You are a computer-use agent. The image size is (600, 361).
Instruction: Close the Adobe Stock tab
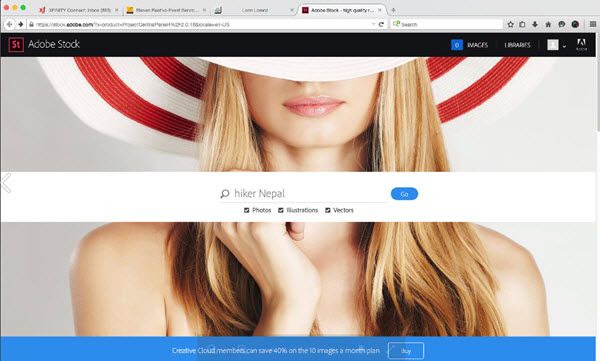tap(380, 10)
